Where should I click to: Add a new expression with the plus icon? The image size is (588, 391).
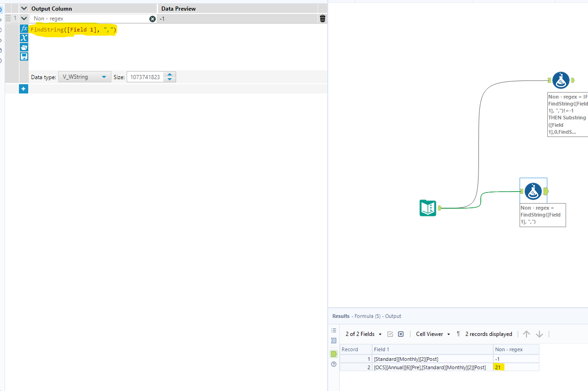(23, 88)
